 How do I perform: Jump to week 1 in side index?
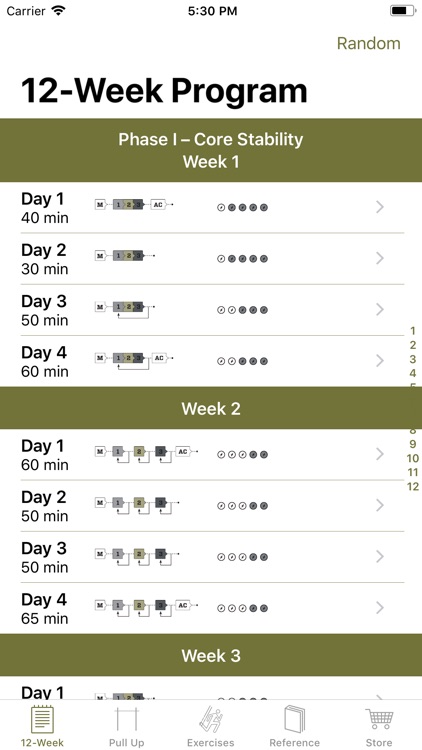tap(412, 331)
